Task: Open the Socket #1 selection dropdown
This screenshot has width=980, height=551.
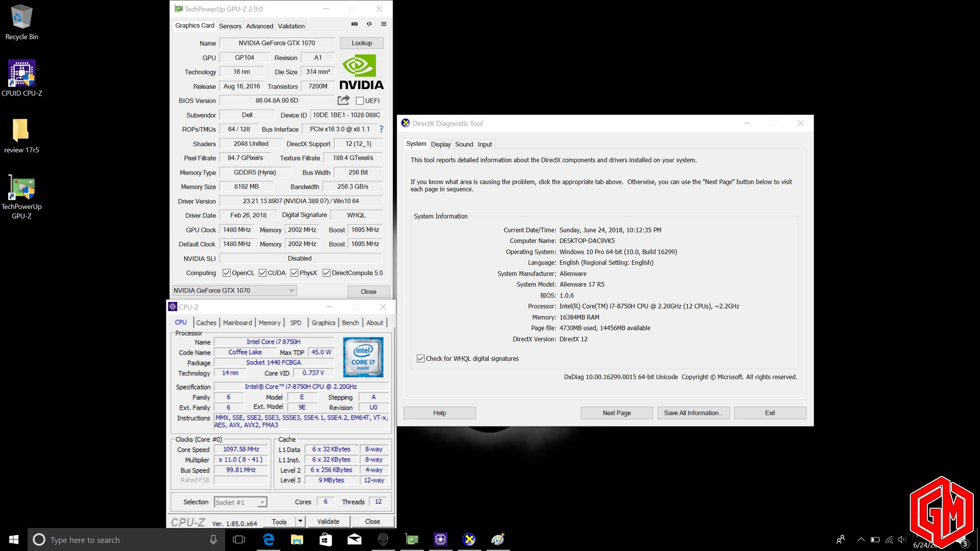Action: 240,502
